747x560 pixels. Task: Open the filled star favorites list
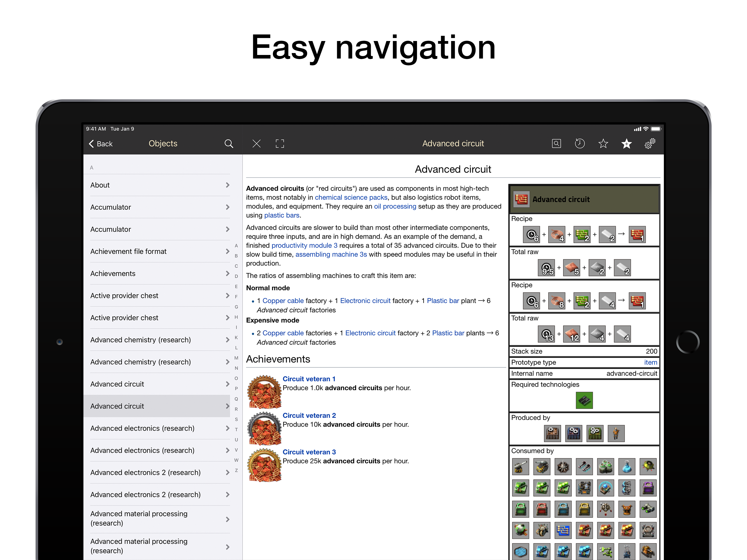coord(626,144)
